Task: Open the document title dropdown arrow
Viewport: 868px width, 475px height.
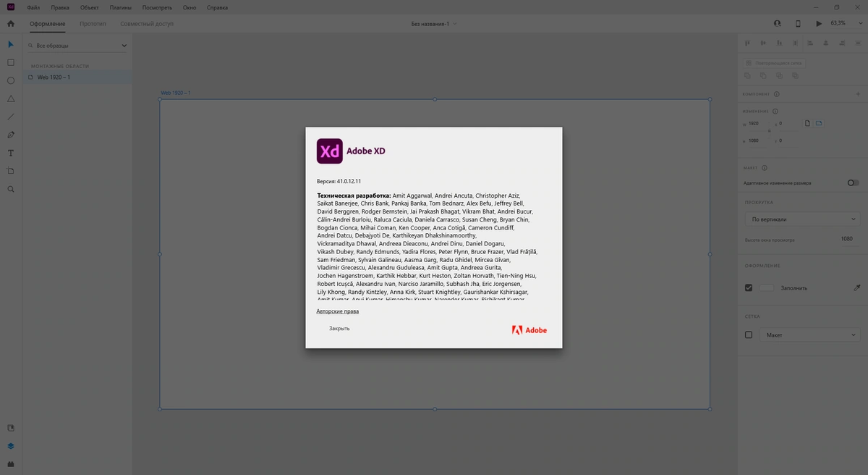Action: click(454, 24)
